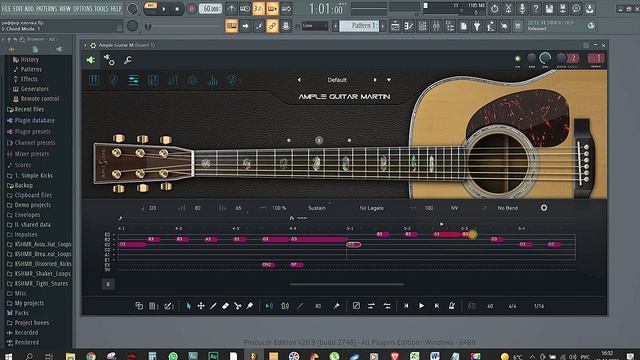Select the scissors cut tool in tab toolbar
The width and height of the screenshot is (640, 360).
click(238, 306)
